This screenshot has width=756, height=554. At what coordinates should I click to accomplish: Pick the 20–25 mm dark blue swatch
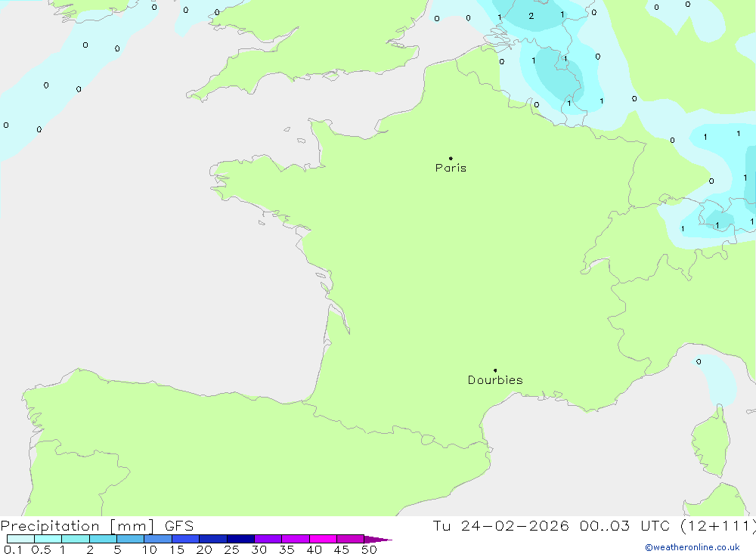tap(213, 539)
